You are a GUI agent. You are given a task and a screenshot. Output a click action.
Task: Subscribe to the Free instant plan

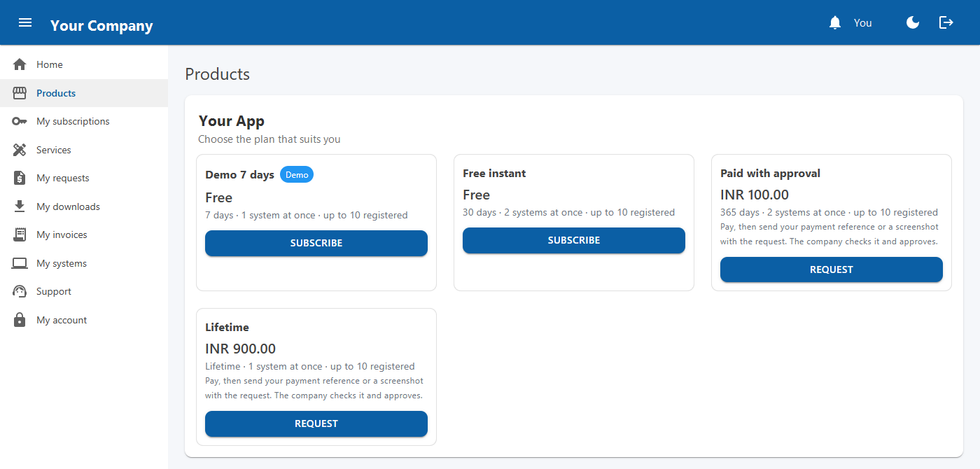point(574,240)
